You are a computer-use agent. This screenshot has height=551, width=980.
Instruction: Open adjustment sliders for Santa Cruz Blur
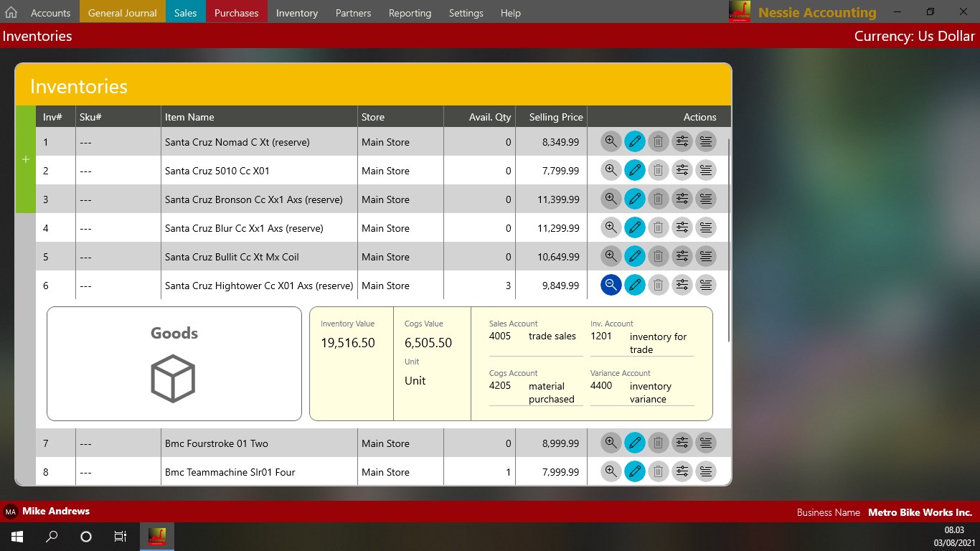[x=682, y=228]
